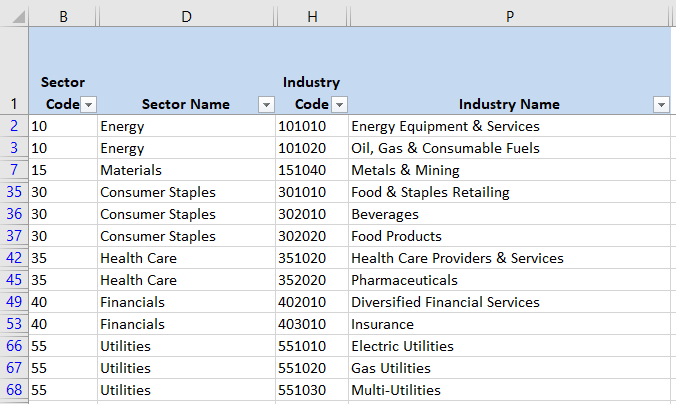
Task: Click the Diversified Financial Services cell
Action: coord(510,302)
